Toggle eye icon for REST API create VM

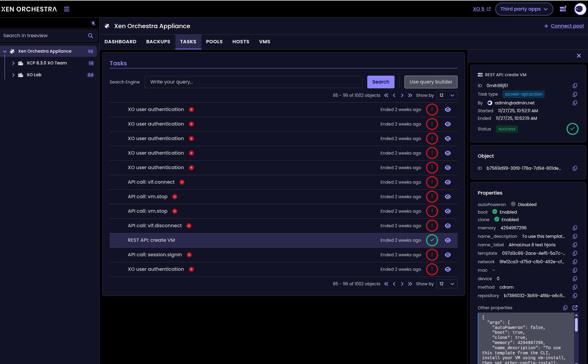click(x=448, y=240)
